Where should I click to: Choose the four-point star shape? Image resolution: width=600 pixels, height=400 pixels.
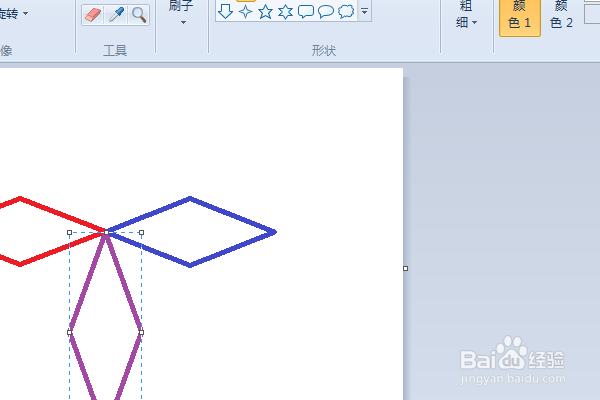coord(245,11)
